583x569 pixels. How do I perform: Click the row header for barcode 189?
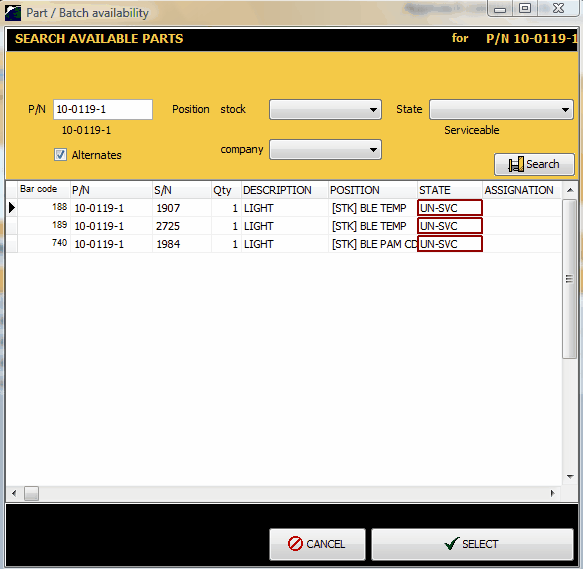(x=12, y=225)
